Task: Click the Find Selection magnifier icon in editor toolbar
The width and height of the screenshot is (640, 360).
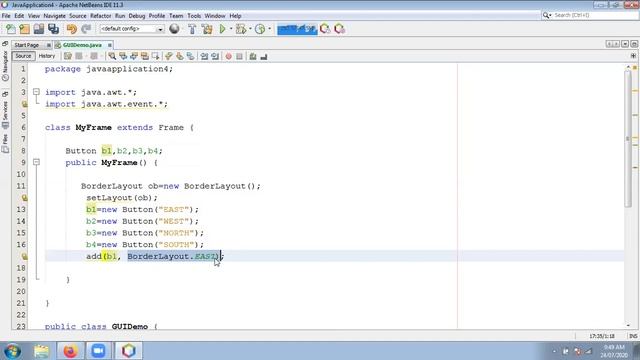Action: (111, 56)
